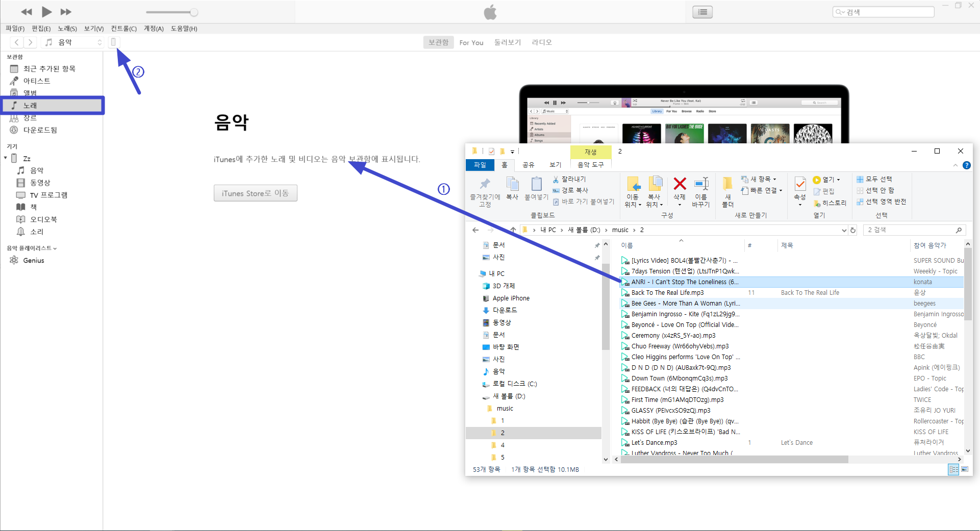This screenshot has height=531, width=980.
Task: Open the 컨트롤(C) menu
Action: pos(124,29)
